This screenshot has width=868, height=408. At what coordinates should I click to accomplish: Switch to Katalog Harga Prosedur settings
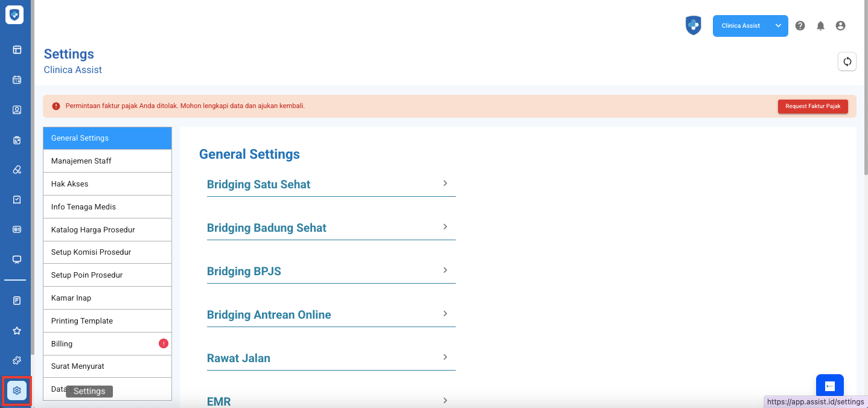(x=107, y=230)
